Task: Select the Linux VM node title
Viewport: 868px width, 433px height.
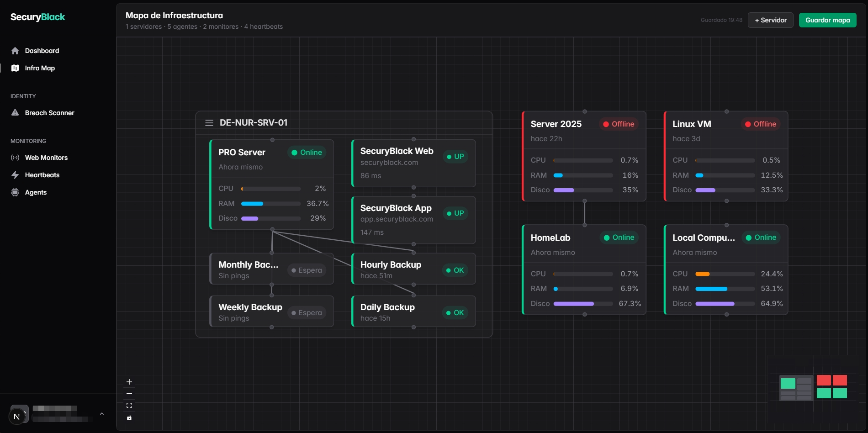Action: [x=692, y=124]
